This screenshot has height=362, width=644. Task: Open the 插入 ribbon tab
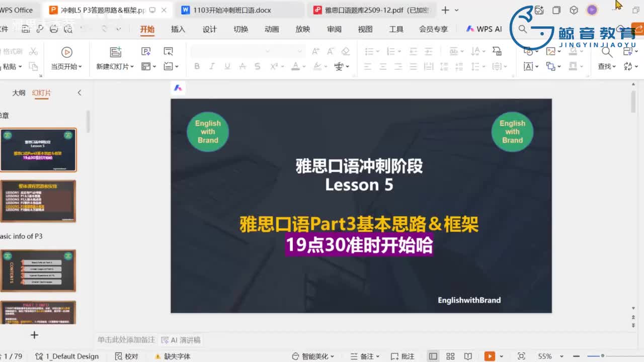pos(178,29)
